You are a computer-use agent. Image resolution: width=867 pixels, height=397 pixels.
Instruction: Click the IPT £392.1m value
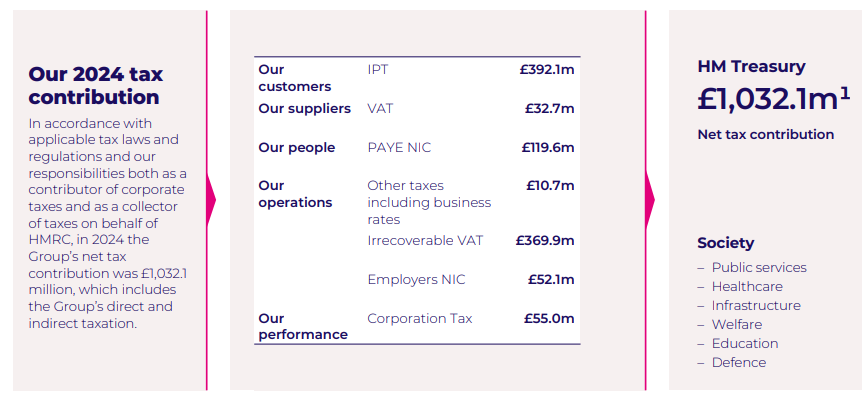point(547,70)
